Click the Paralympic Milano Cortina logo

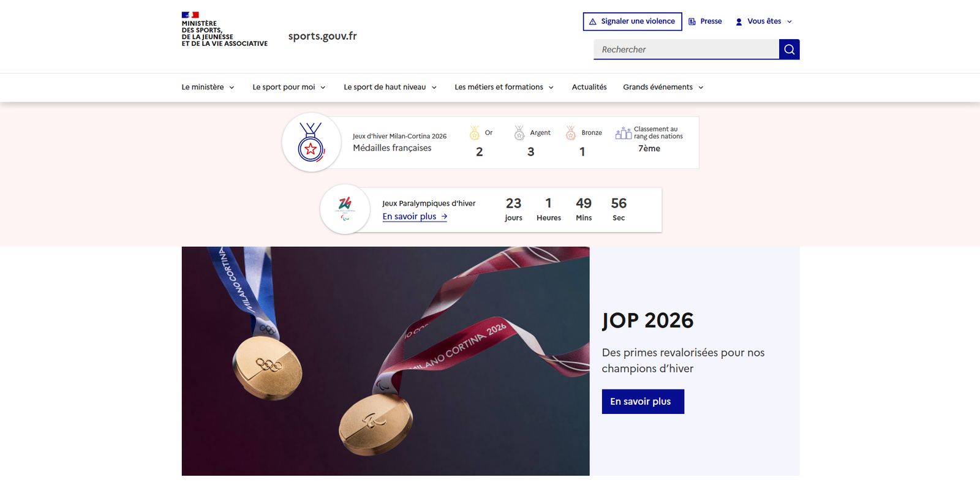(345, 209)
